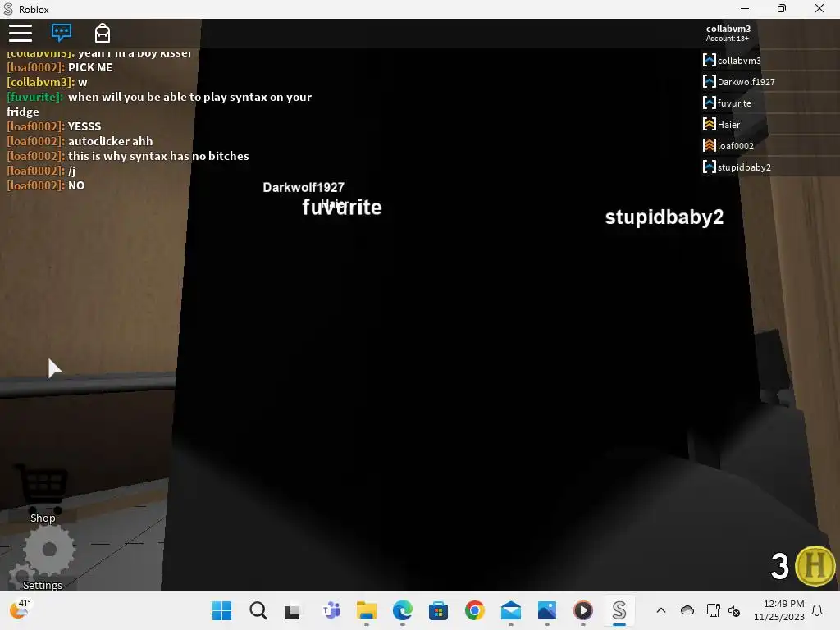The image size is (840, 630).
Task: Click the OneDrive cloud tray icon
Action: [687, 610]
